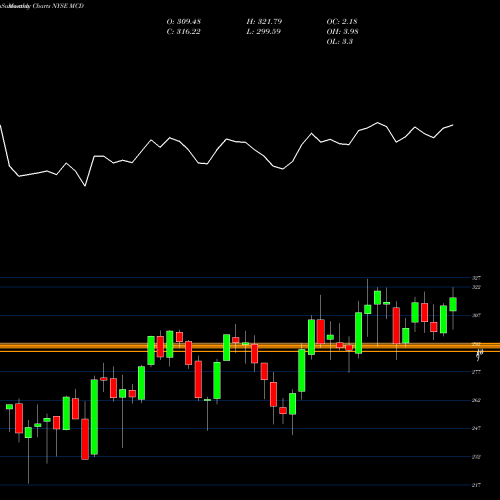Click the 232 price axis label
The image size is (500, 500).
(476, 457)
